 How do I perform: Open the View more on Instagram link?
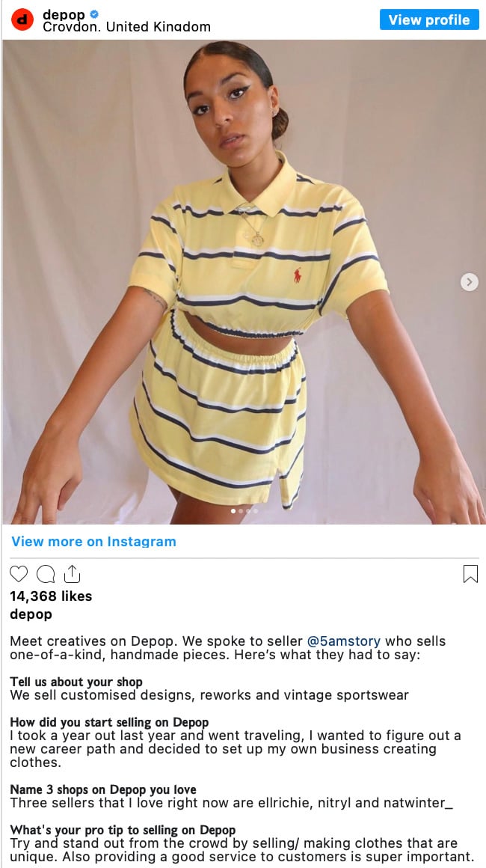pos(94,542)
